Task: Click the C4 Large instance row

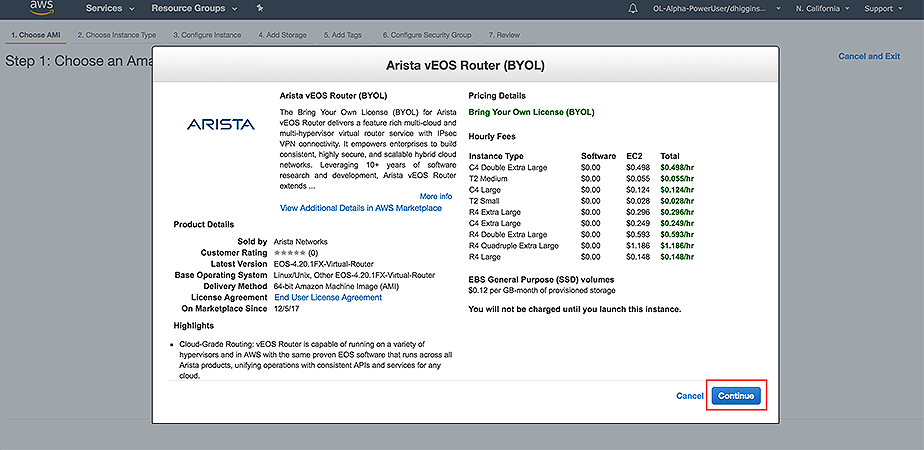Action: tap(582, 190)
